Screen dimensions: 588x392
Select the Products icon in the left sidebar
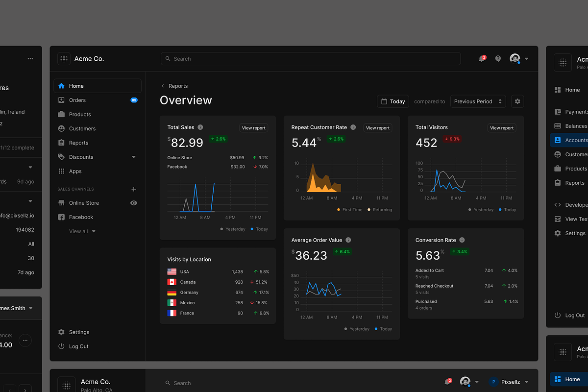point(62,114)
